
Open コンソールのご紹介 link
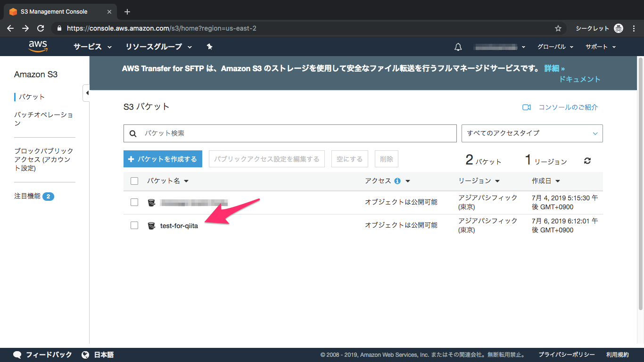tap(568, 107)
